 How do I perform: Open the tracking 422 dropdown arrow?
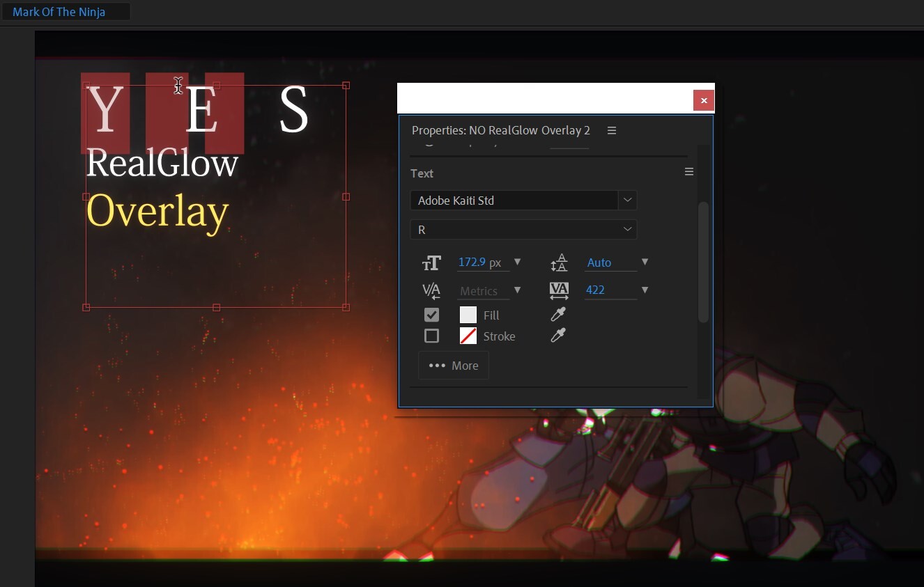tap(645, 290)
